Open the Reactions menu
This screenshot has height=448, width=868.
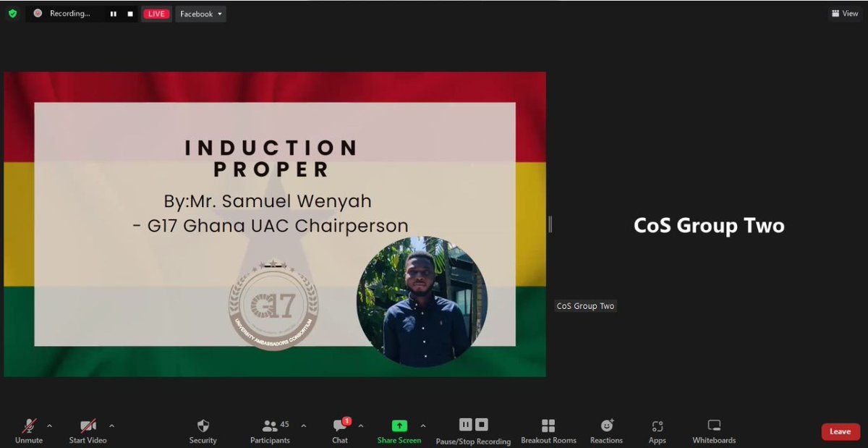606,431
